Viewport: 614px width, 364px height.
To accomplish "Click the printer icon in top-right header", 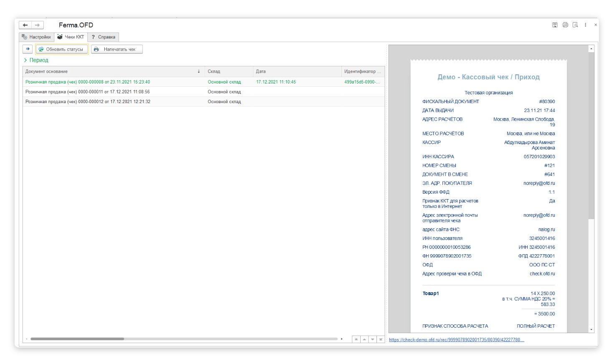I will (565, 25).
